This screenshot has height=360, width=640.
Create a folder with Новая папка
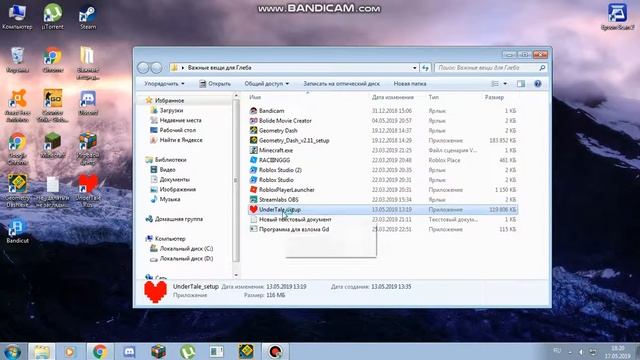[410, 84]
